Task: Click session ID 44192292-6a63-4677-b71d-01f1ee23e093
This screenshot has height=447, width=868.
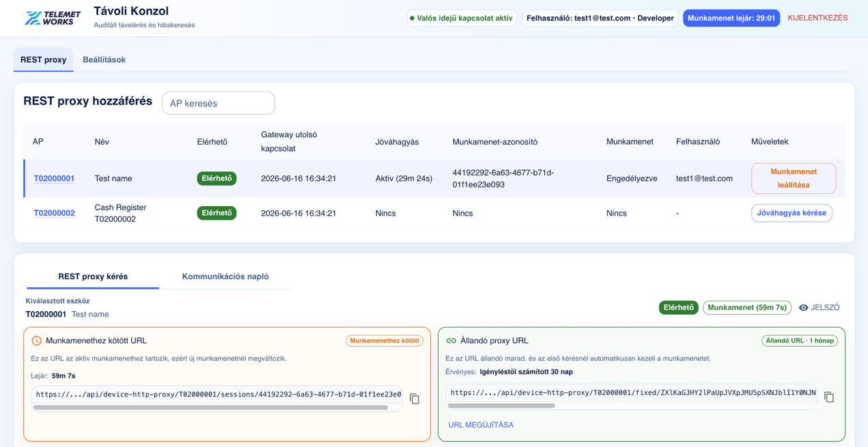Action: point(503,178)
